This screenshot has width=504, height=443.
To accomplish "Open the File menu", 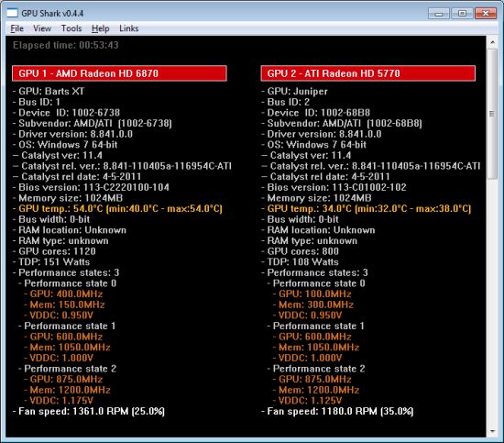I will pos(16,28).
